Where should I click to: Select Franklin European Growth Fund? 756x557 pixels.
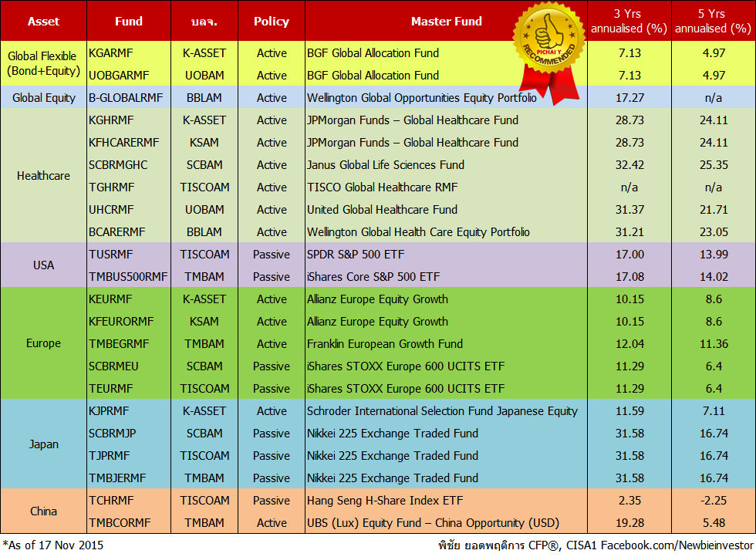pos(385,344)
